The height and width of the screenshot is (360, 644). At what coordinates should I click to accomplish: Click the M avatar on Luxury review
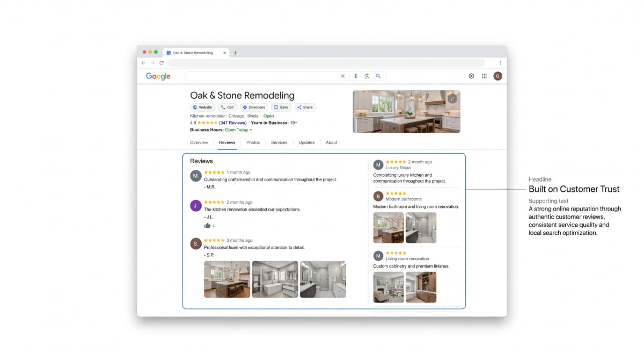[378, 164]
